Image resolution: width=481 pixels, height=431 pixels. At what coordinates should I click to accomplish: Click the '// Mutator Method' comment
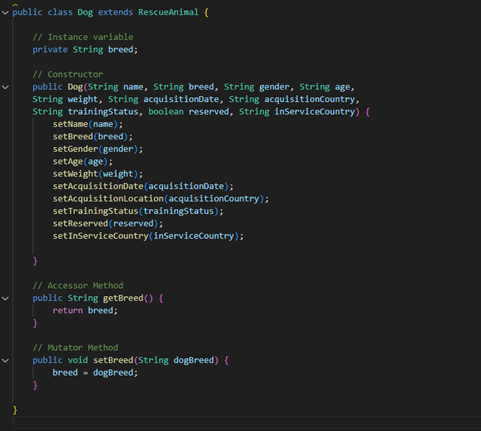[x=75, y=348]
